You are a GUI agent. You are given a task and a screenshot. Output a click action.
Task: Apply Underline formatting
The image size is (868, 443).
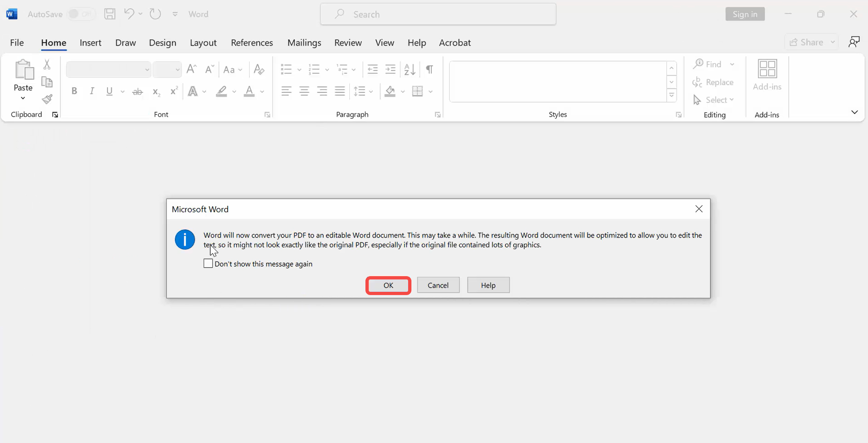109,91
